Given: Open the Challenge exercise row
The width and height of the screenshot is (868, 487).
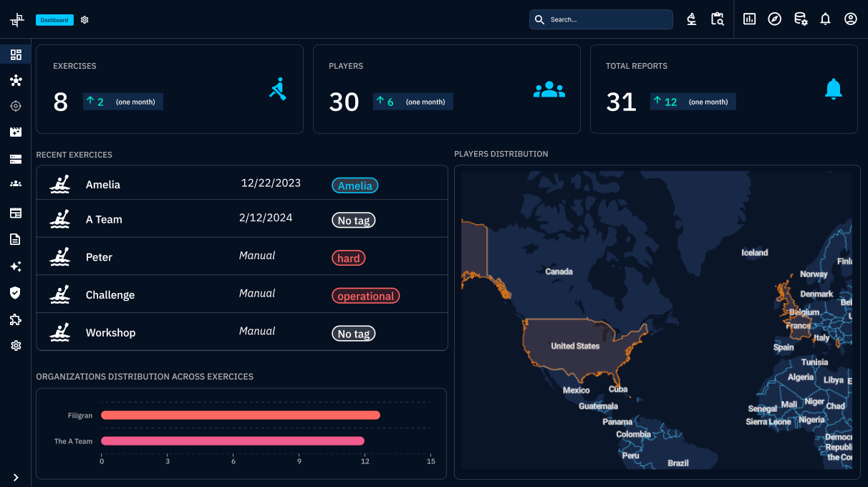Looking at the screenshot, I should 110,295.
